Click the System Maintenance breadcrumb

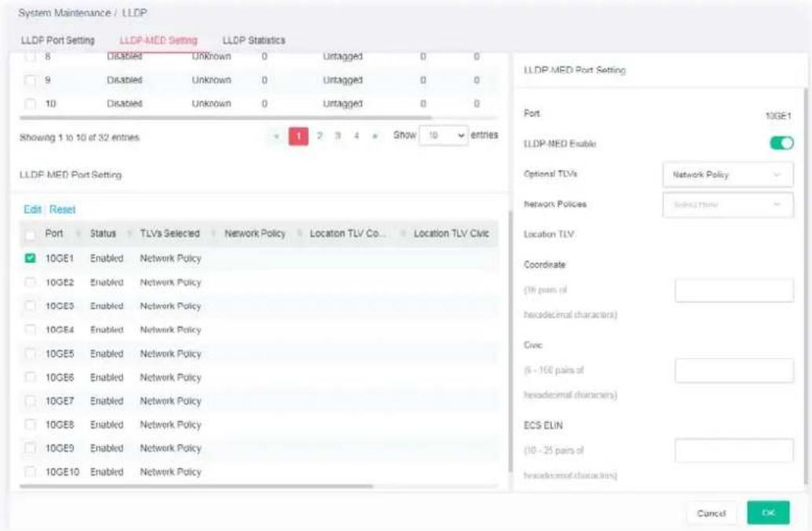click(x=64, y=13)
